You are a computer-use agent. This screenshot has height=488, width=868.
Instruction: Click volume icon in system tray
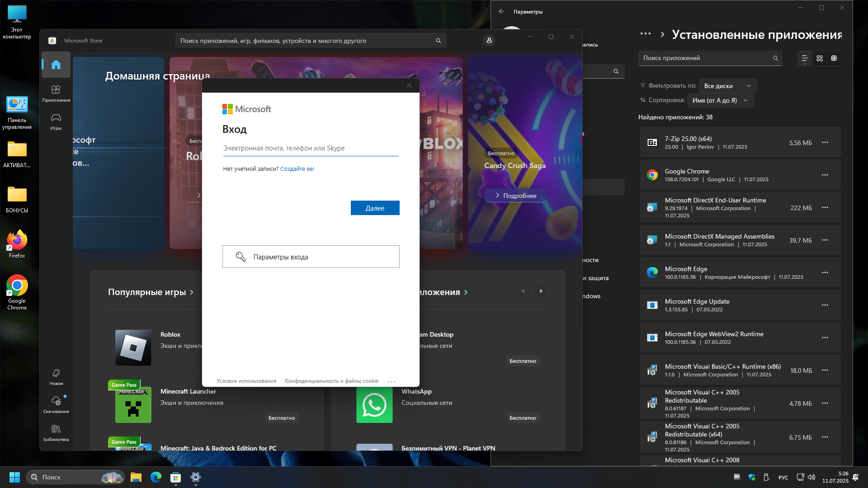pyautogui.click(x=811, y=477)
